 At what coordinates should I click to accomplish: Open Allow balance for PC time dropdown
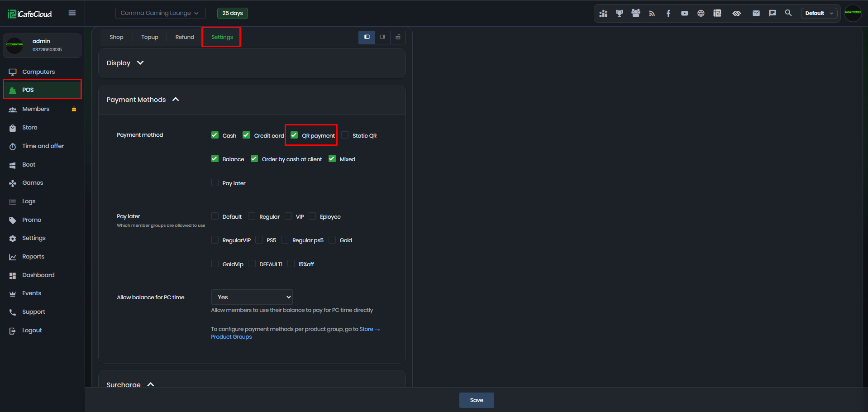tap(252, 297)
